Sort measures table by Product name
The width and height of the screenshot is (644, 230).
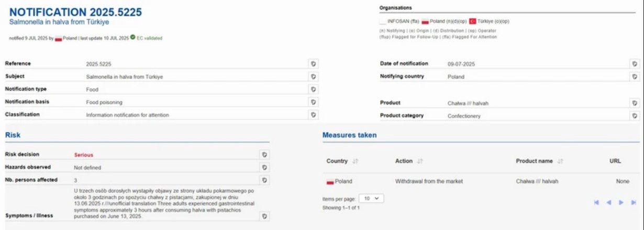coord(560,161)
